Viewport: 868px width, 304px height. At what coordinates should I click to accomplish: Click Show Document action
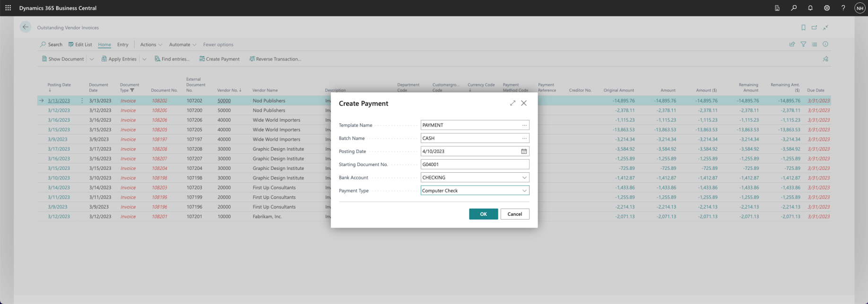(63, 59)
